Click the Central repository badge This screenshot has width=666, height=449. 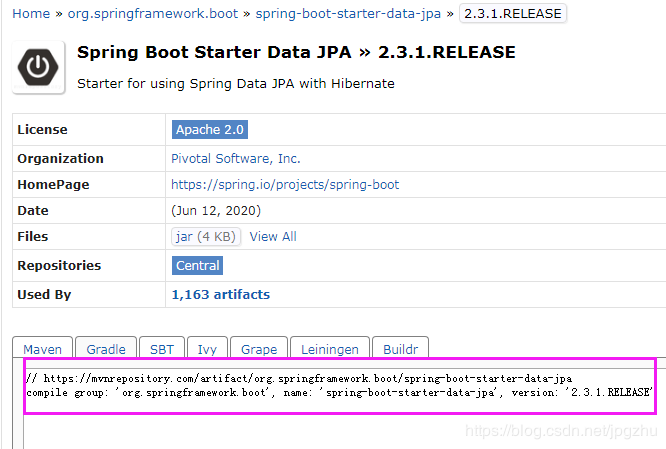pyautogui.click(x=197, y=265)
